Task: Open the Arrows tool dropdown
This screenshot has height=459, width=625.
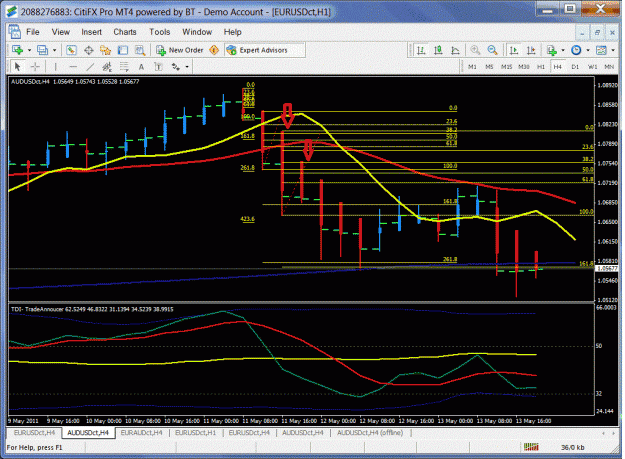Action: click(x=187, y=67)
